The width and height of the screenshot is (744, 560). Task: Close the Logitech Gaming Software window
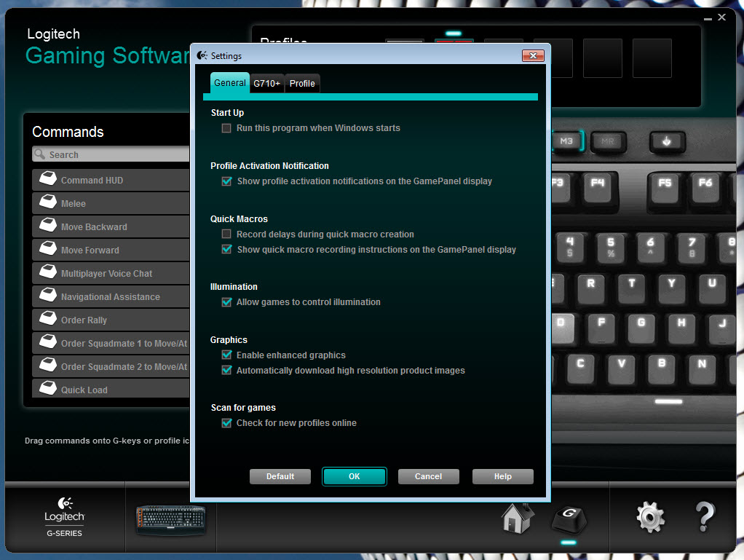[721, 17]
